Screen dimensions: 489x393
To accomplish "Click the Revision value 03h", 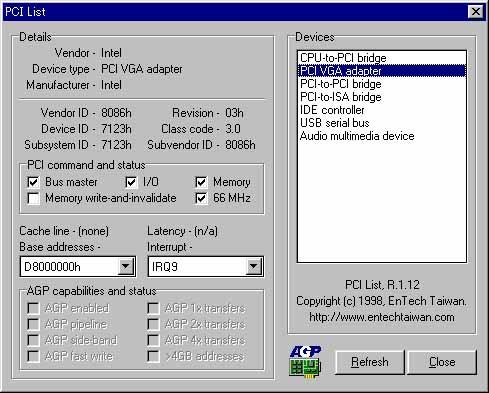I will pyautogui.click(x=234, y=113).
